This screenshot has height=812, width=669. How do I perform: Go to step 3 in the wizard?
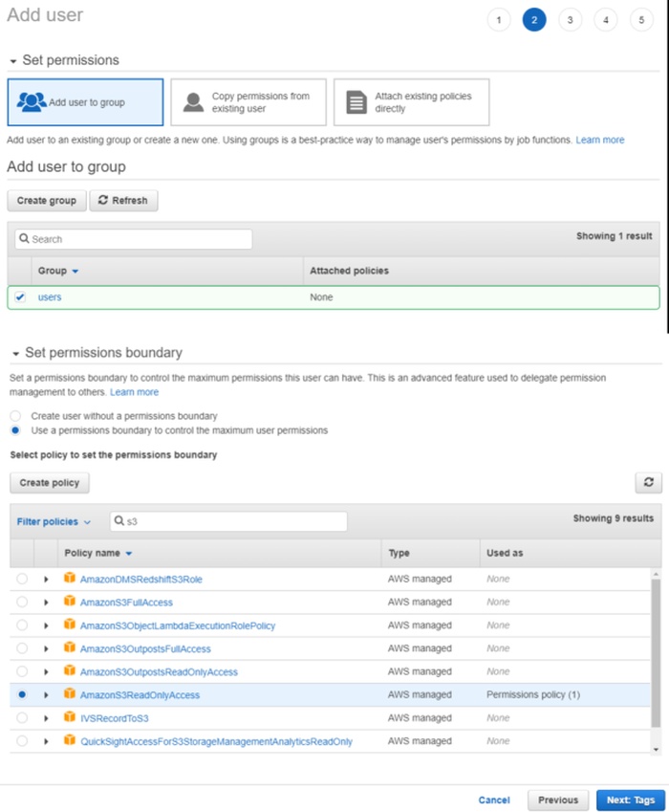point(570,20)
